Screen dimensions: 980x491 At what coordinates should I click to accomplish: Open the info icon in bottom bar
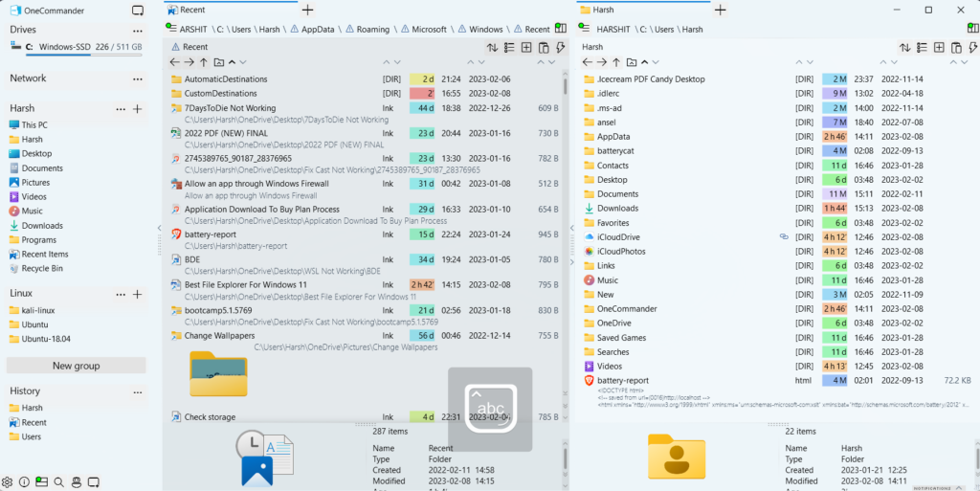click(x=24, y=482)
